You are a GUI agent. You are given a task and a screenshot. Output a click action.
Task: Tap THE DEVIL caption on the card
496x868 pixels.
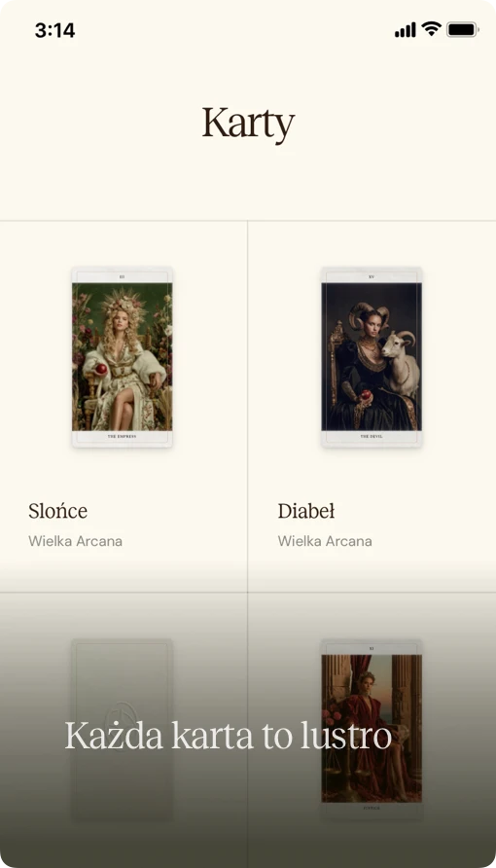coord(372,437)
